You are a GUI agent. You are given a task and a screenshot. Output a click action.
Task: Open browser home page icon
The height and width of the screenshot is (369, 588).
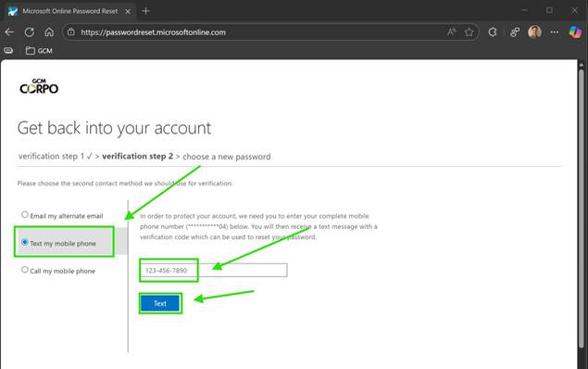[49, 32]
